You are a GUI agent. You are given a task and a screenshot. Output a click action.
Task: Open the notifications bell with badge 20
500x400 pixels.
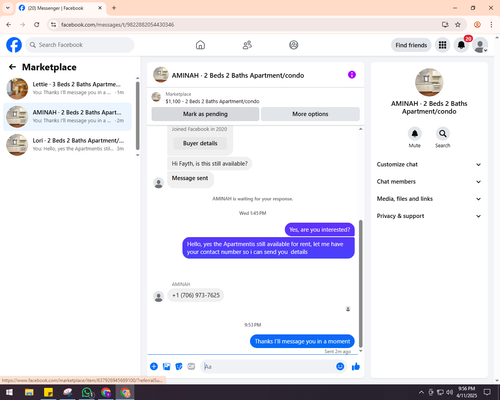point(461,45)
